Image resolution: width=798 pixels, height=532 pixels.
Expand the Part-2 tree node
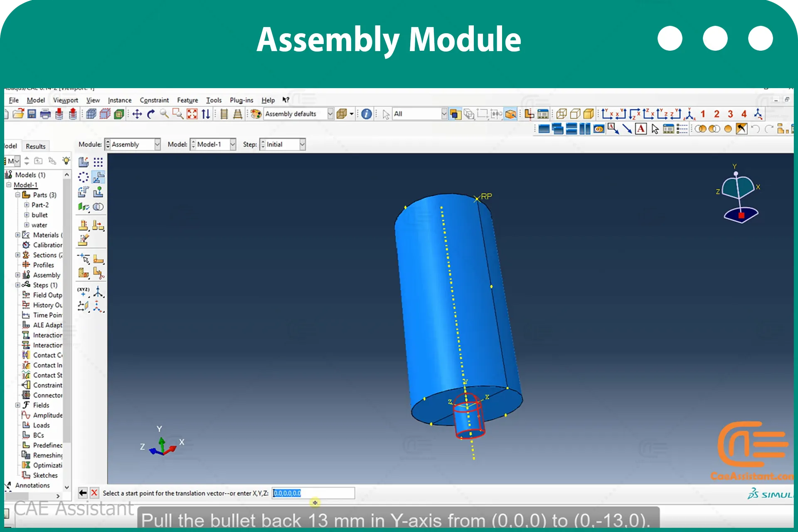point(27,205)
